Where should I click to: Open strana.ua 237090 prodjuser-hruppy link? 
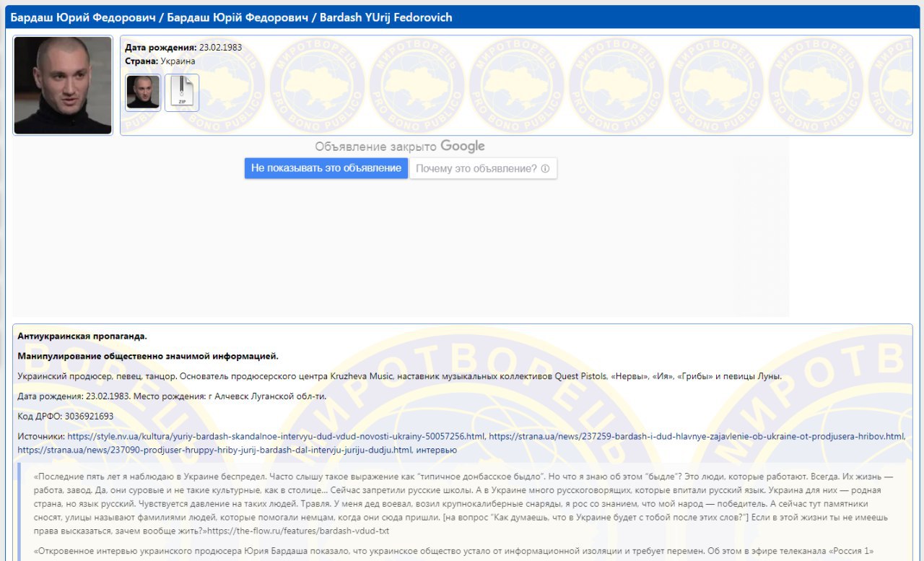215,450
